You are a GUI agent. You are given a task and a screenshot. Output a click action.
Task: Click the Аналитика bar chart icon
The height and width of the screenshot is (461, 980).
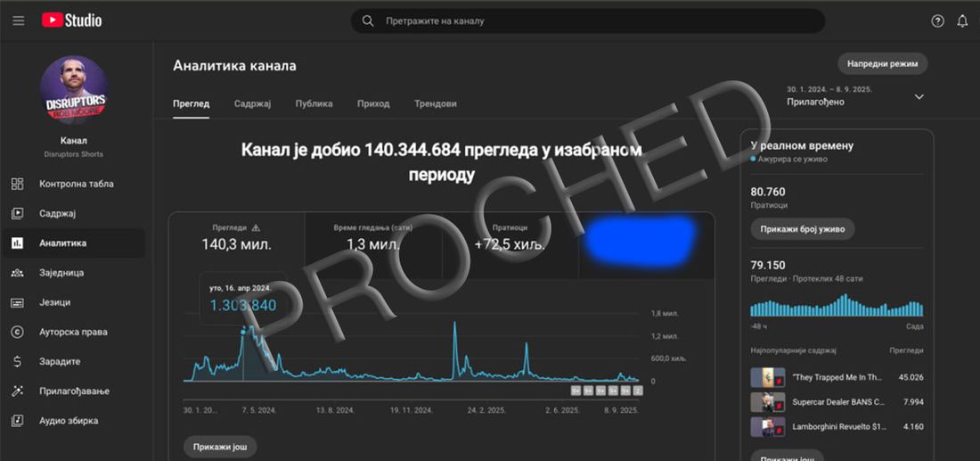[18, 243]
